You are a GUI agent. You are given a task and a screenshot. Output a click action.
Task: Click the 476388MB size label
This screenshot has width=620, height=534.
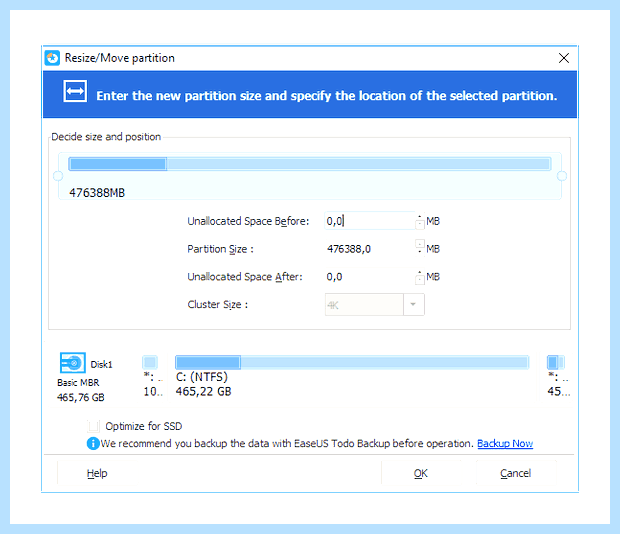[x=97, y=193]
